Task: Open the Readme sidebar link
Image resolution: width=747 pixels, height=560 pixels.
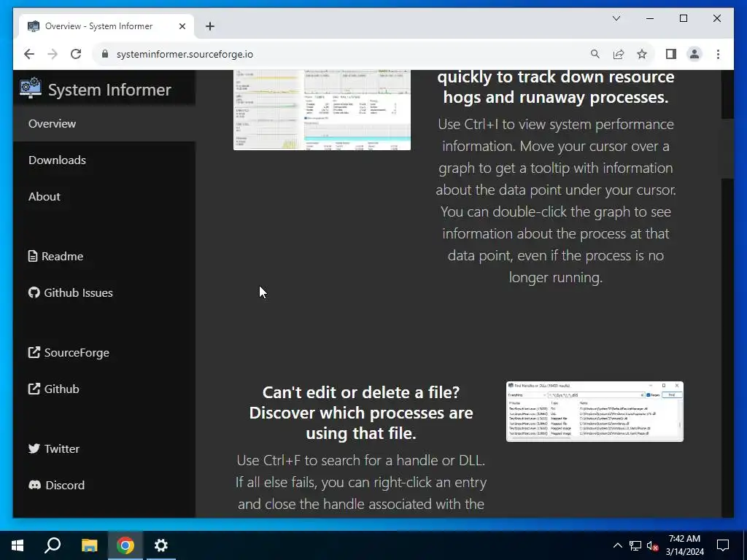Action: pyautogui.click(x=63, y=256)
